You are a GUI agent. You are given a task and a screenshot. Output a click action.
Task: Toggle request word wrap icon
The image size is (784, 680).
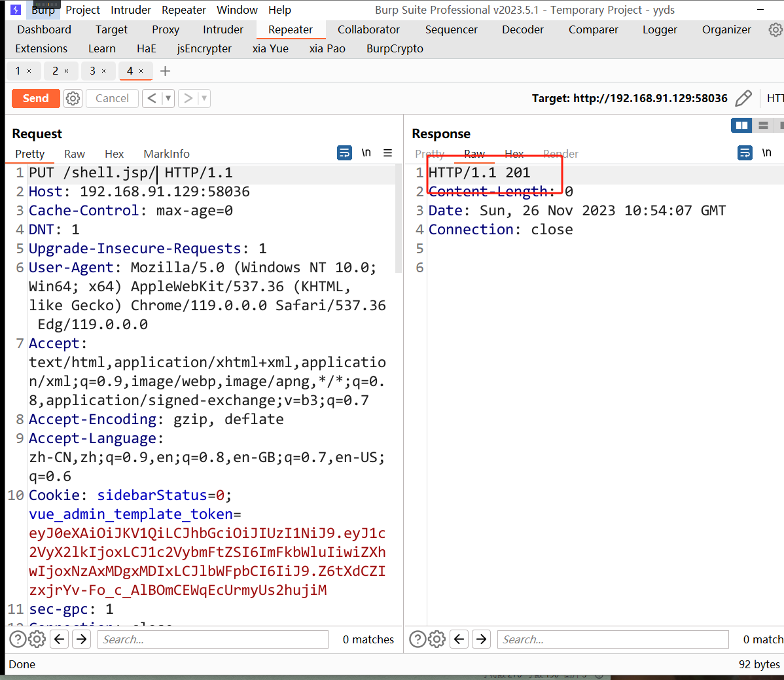pos(344,153)
